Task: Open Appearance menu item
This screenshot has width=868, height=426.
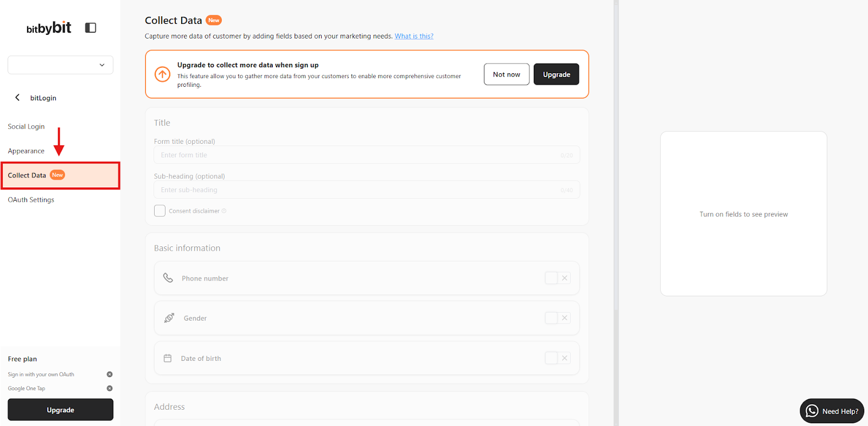Action: tap(26, 151)
